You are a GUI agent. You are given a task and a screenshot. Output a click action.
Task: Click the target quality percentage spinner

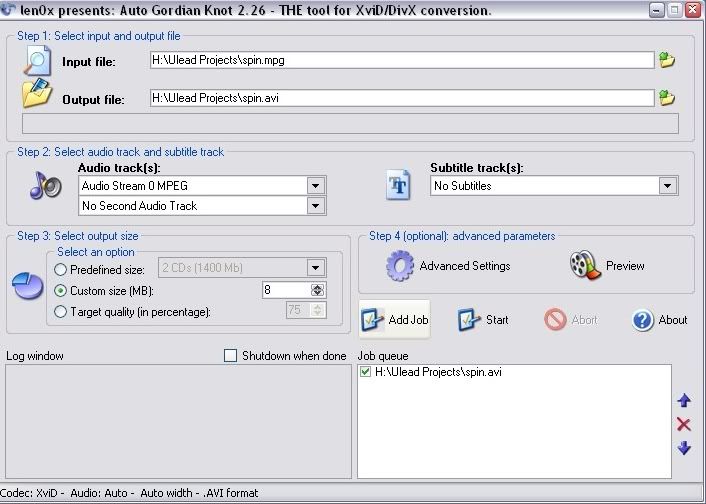[317, 310]
